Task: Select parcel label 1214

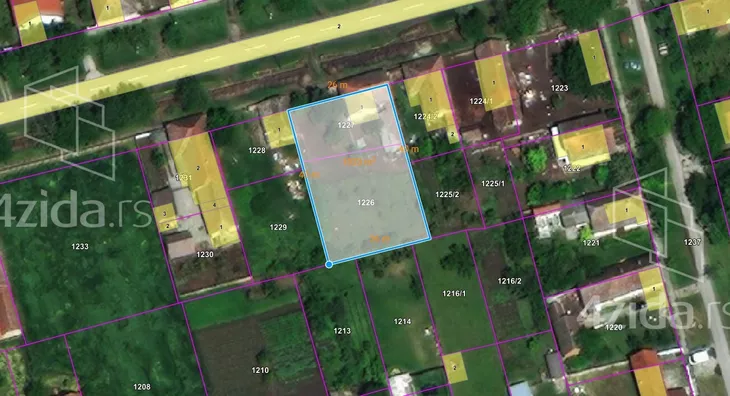Action: (x=402, y=321)
